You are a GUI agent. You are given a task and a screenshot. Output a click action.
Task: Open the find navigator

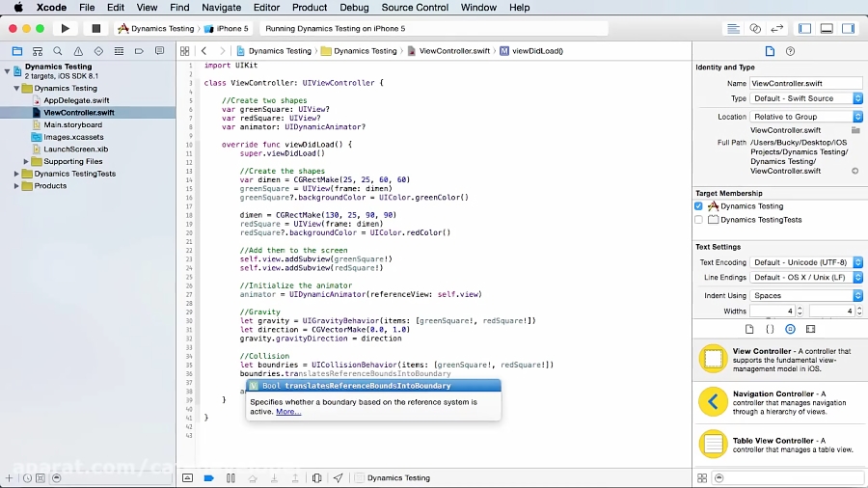coord(58,51)
